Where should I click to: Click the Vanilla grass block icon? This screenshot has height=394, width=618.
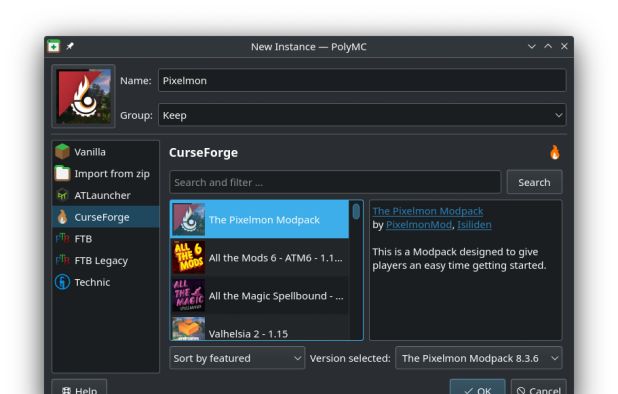coord(62,152)
